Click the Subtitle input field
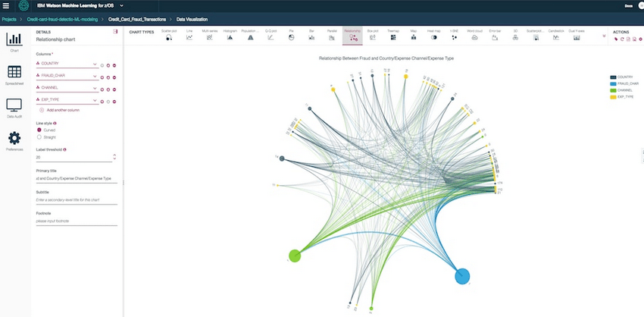The image size is (644, 317). [76, 199]
